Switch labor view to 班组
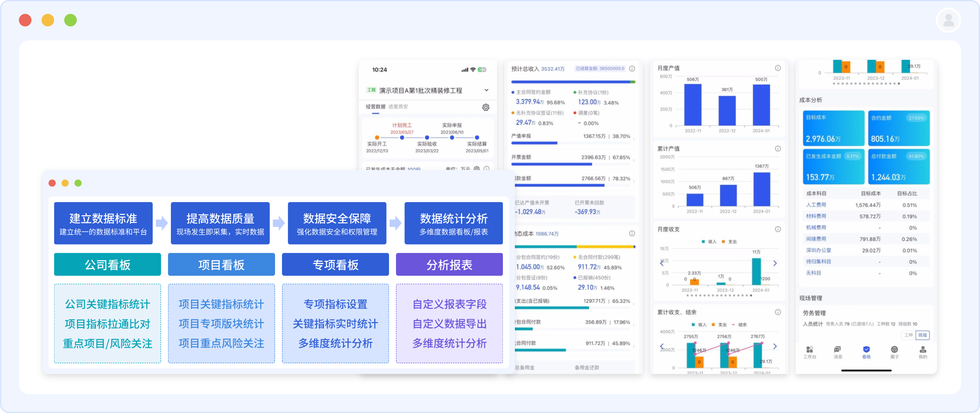The width and height of the screenshot is (980, 413). tap(922, 335)
